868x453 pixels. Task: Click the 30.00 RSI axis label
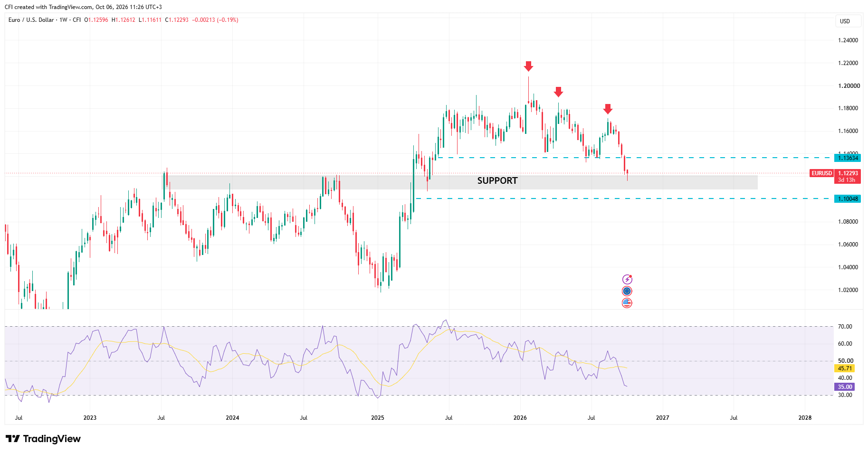845,395
